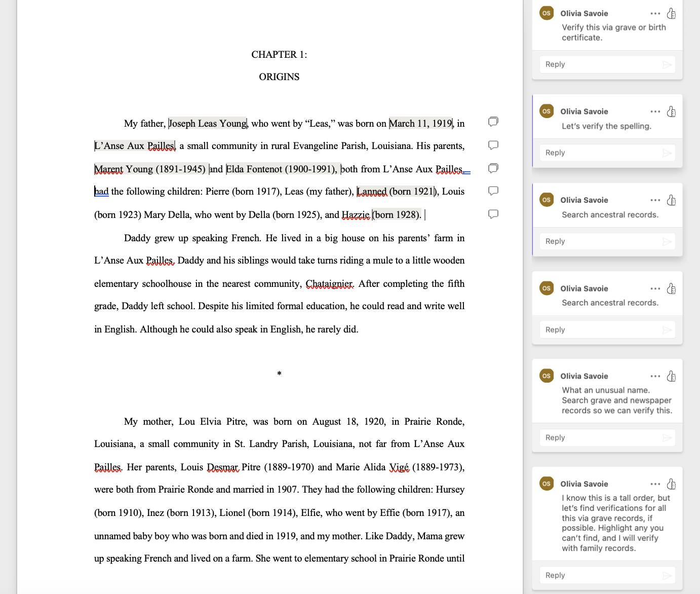This screenshot has width=700, height=594.
Task: Toggle thumbs-up on "Let's verify the spelling"
Action: click(x=672, y=111)
